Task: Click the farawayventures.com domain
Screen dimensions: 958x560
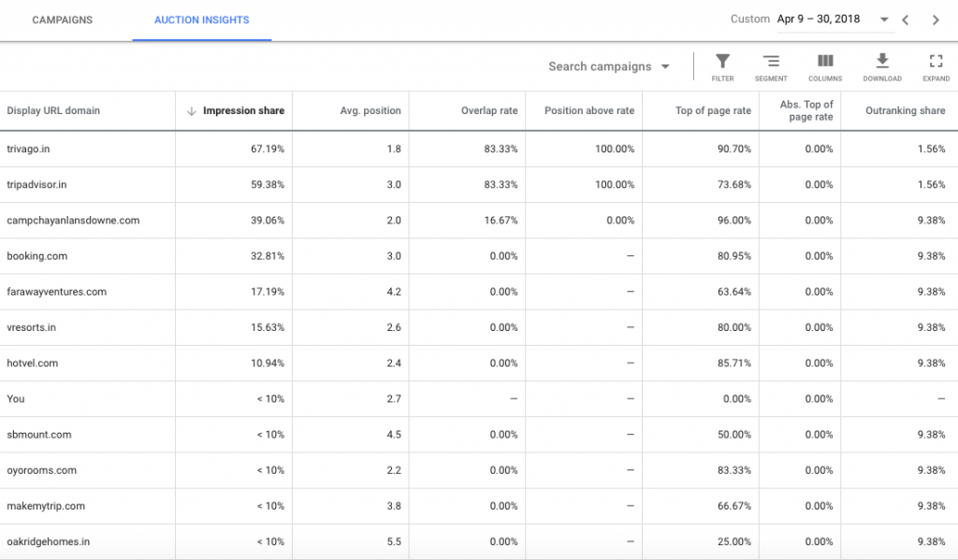Action: tap(57, 292)
